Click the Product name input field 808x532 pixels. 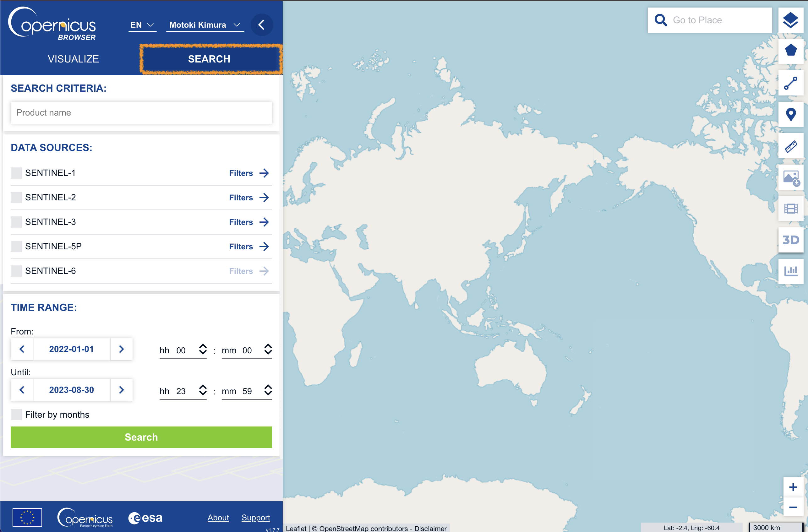pyautogui.click(x=141, y=113)
